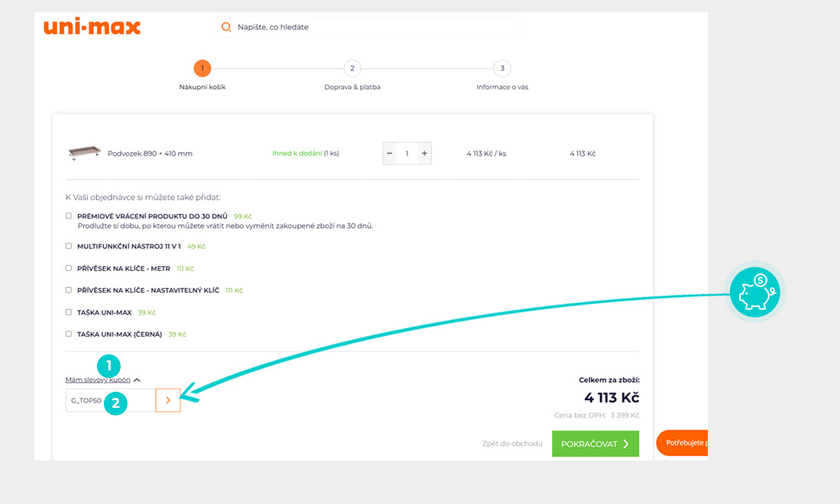Image resolution: width=840 pixels, height=504 pixels.
Task: Click teal badge number 1
Action: tap(108, 367)
